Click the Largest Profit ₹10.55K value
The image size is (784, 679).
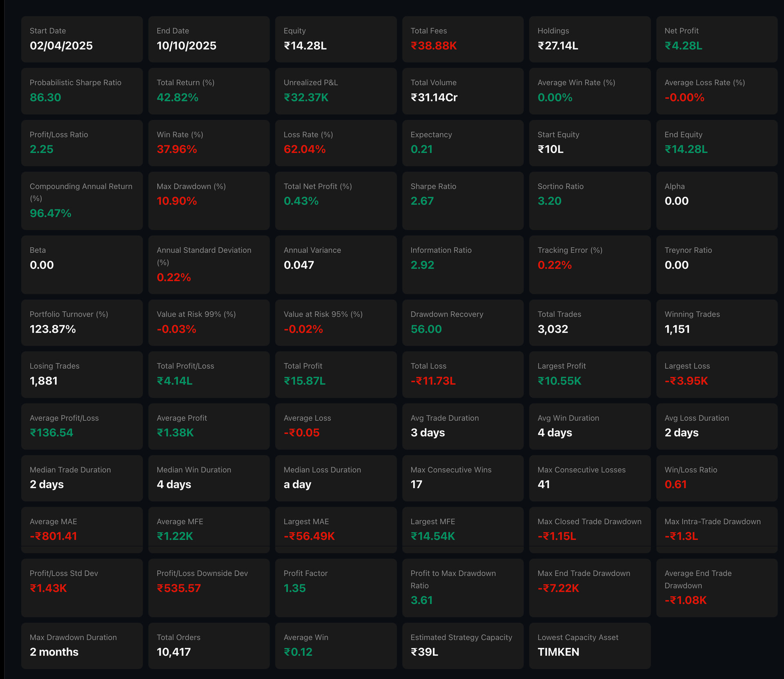559,381
